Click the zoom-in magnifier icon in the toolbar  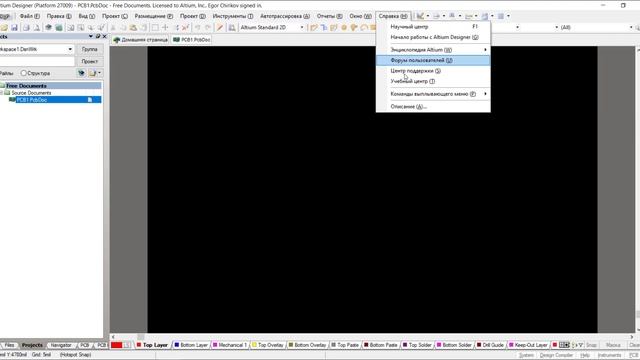(91, 27)
